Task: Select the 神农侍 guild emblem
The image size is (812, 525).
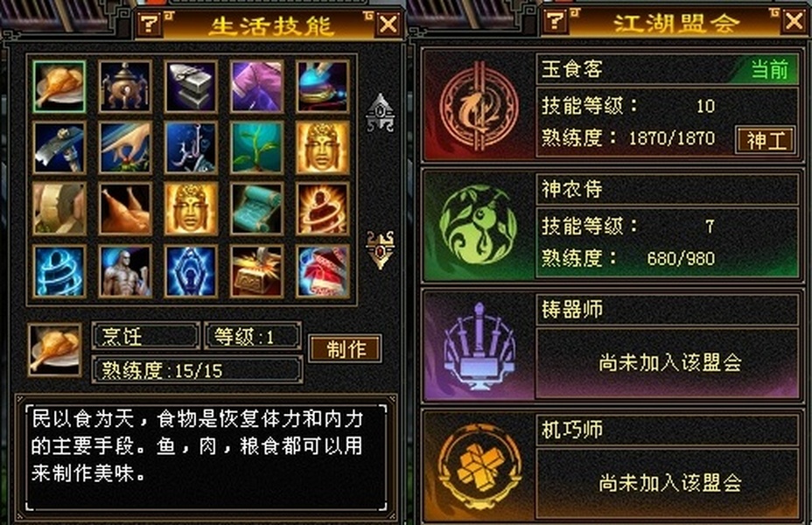Action: (478, 225)
